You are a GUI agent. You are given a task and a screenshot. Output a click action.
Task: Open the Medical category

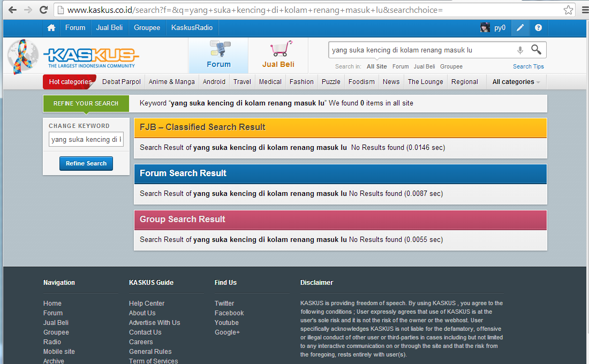[x=270, y=82]
